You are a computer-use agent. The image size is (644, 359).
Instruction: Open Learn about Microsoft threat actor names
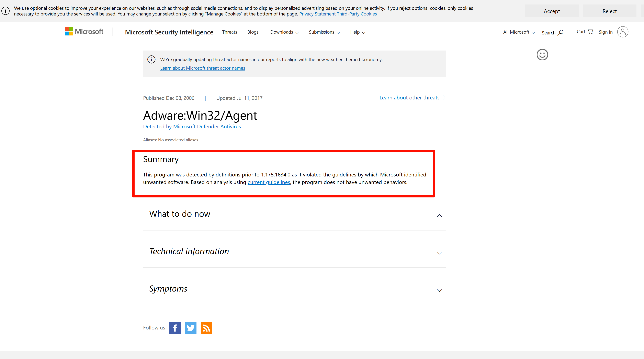pyautogui.click(x=203, y=68)
